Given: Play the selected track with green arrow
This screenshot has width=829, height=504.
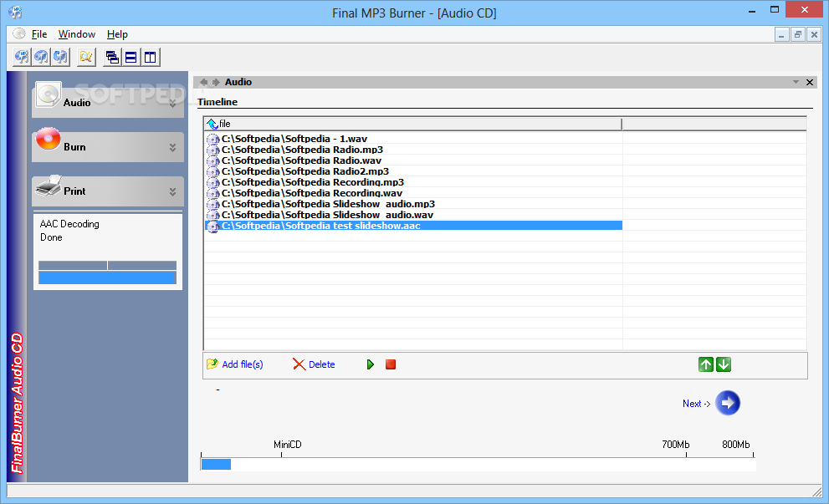Looking at the screenshot, I should pyautogui.click(x=370, y=364).
